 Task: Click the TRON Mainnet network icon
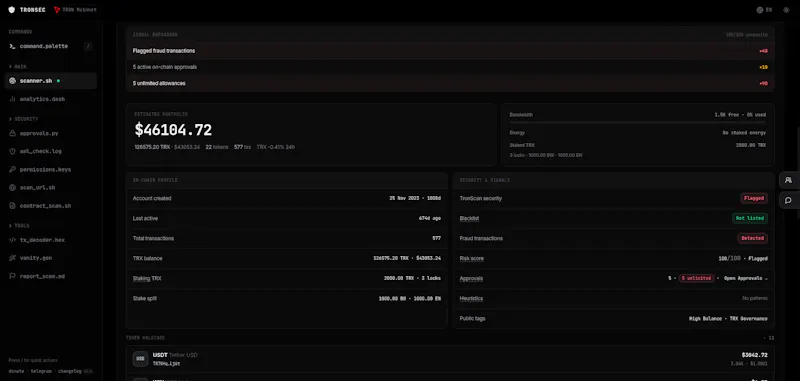tap(57, 10)
